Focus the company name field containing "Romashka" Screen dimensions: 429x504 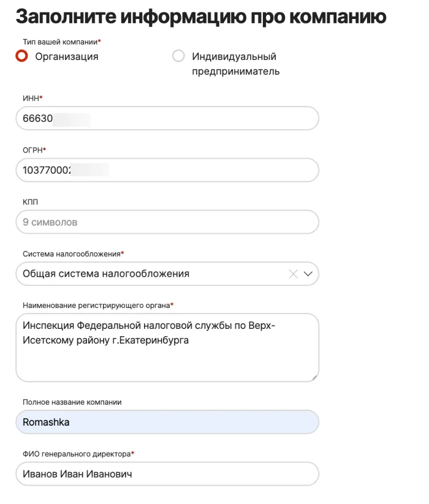(x=167, y=422)
